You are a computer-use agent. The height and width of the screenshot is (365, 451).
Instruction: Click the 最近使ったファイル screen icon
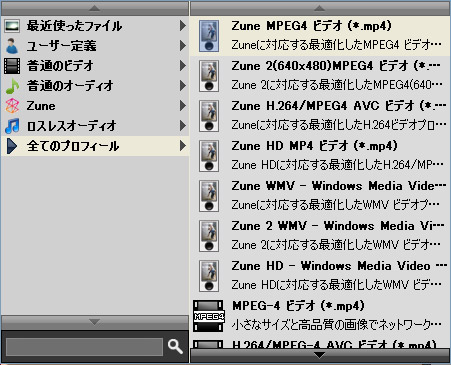12,26
